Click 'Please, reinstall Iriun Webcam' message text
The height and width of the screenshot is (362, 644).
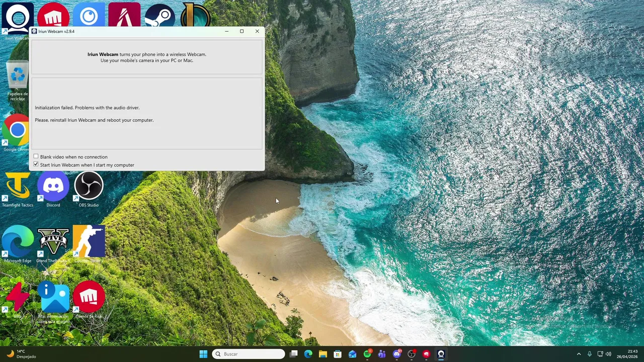point(94,120)
